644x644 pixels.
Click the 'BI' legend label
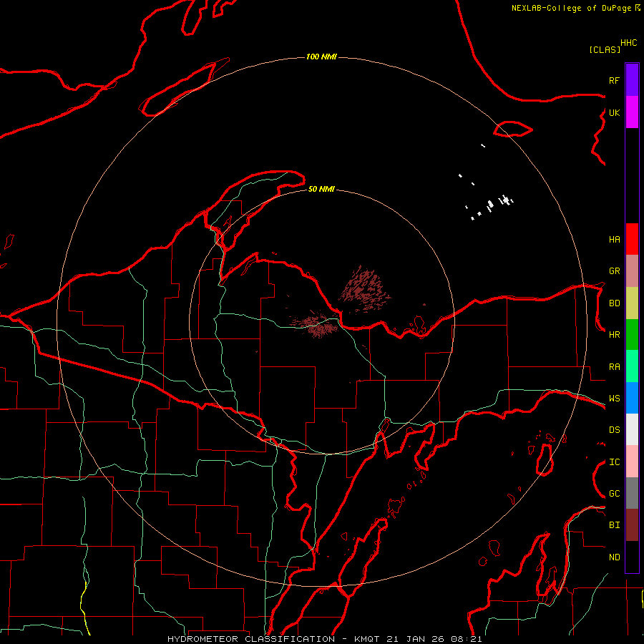(x=615, y=525)
